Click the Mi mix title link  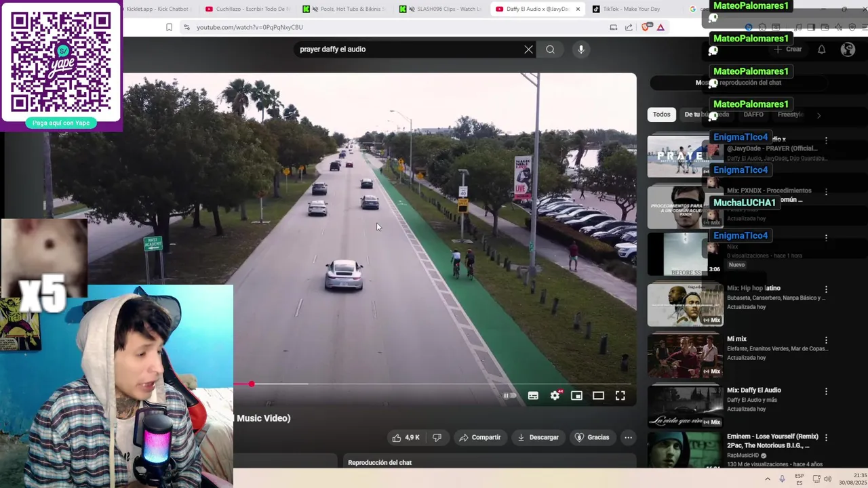(x=736, y=339)
